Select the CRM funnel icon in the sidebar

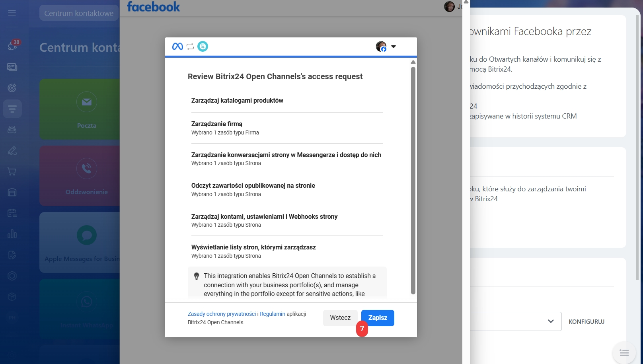pyautogui.click(x=12, y=109)
